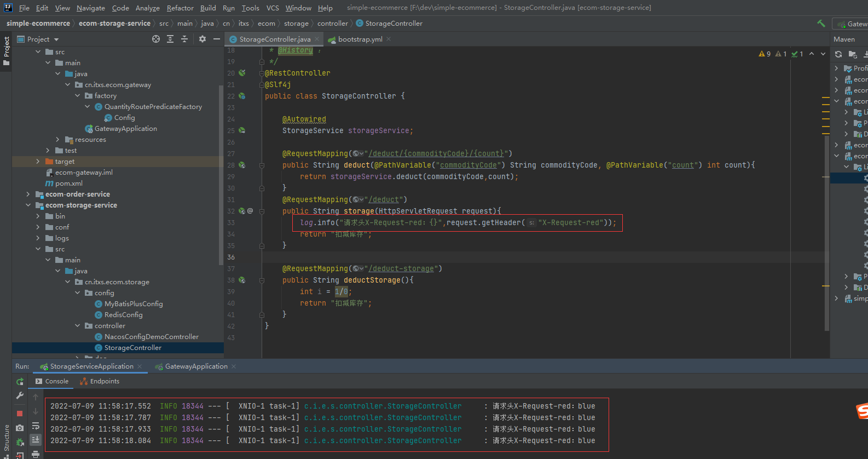This screenshot has height=459, width=868.
Task: Open the Refactor menu
Action: point(180,8)
